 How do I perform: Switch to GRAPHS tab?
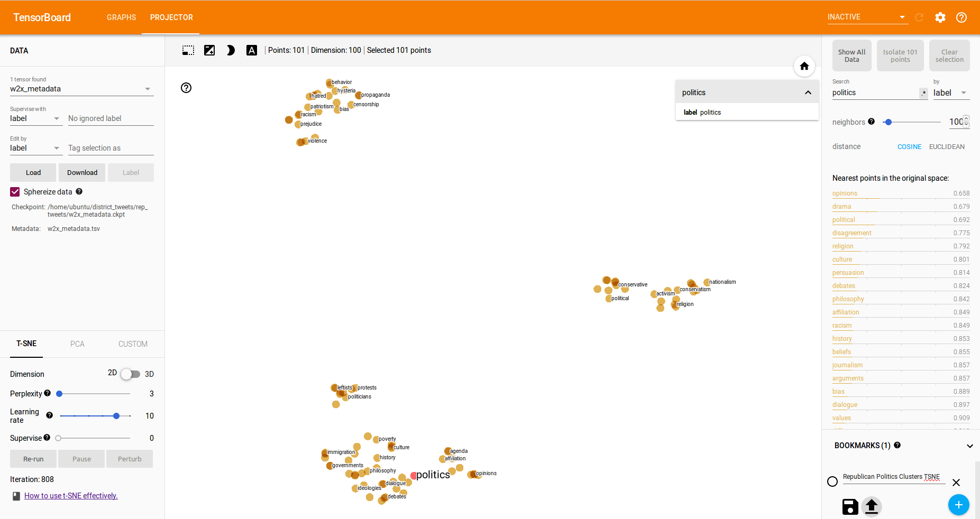pos(122,17)
